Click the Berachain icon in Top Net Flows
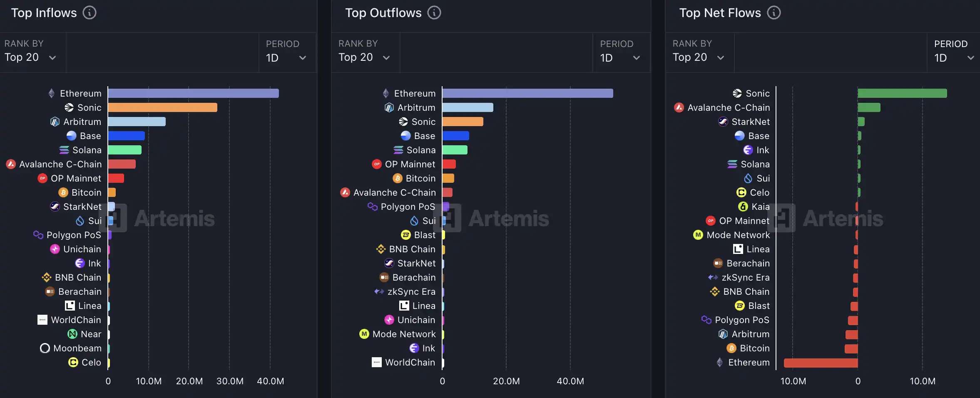 (718, 263)
